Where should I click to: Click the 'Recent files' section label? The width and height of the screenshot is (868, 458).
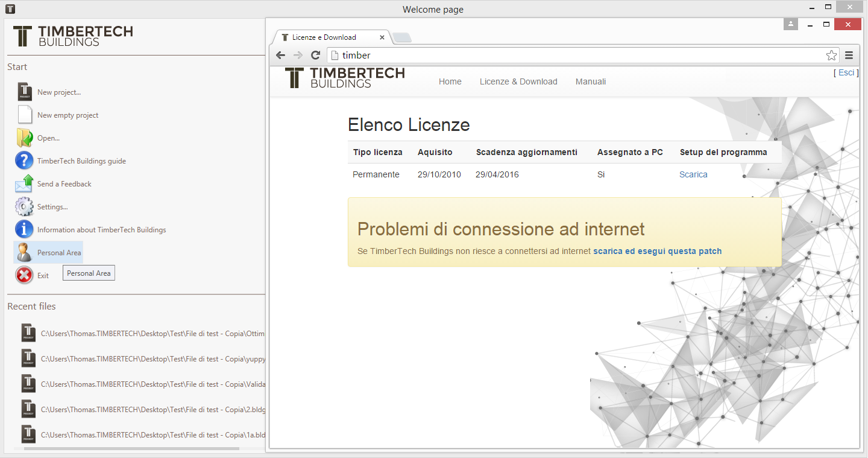(x=31, y=307)
